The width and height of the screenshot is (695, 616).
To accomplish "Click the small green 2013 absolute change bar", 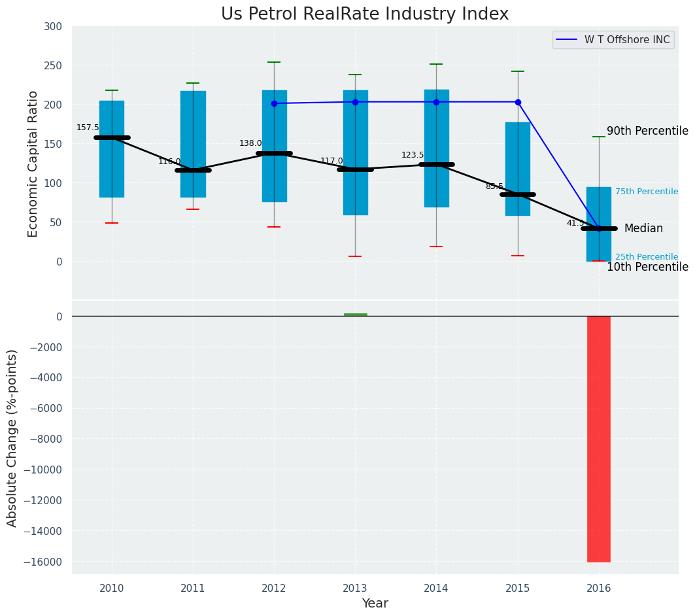I will (355, 315).
